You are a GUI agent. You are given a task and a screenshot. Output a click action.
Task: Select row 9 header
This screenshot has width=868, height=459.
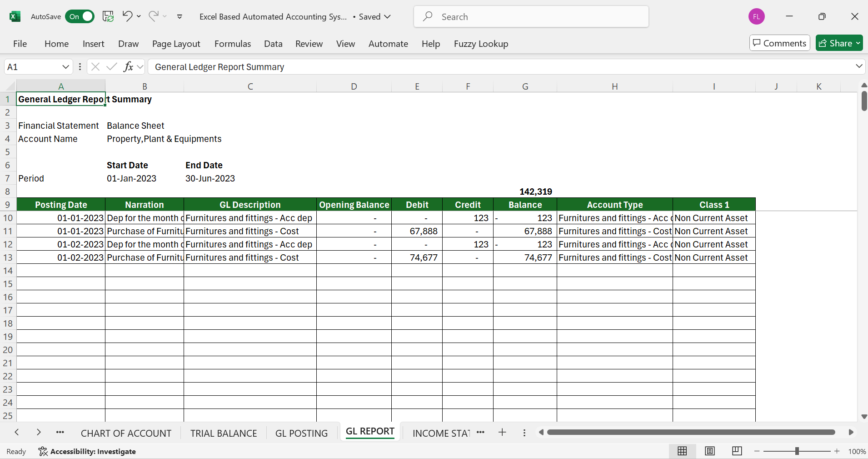(x=8, y=205)
